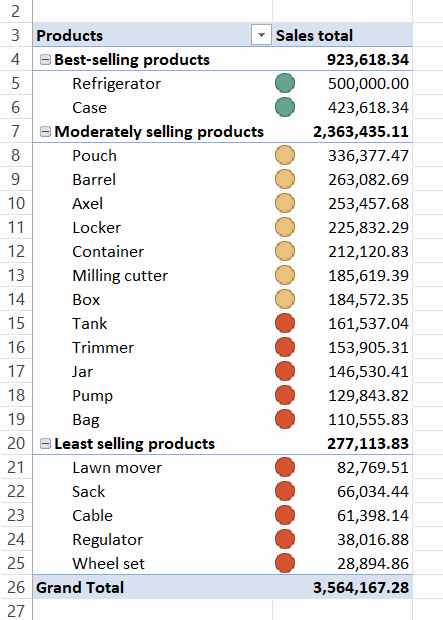Click the green indicator icon for Refrigerator
The height and width of the screenshot is (620, 443).
tap(285, 83)
